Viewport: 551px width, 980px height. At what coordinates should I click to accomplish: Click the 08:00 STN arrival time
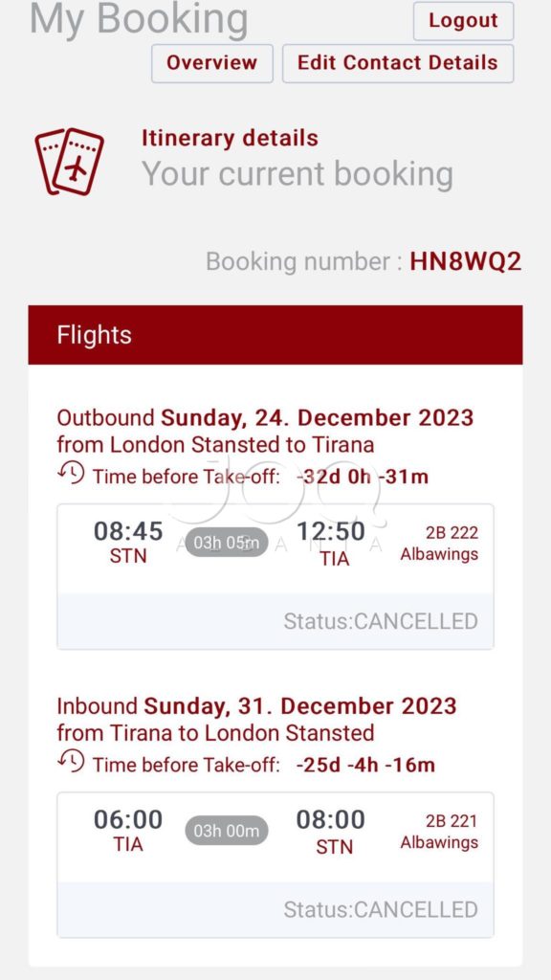click(x=330, y=832)
